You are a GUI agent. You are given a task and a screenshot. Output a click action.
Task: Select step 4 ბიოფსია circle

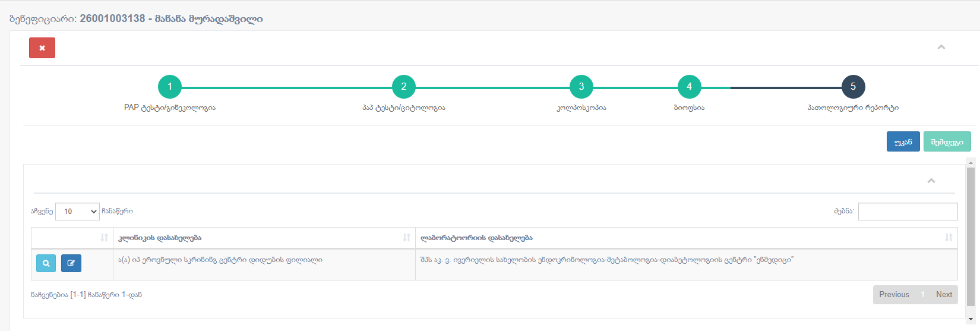(x=689, y=87)
